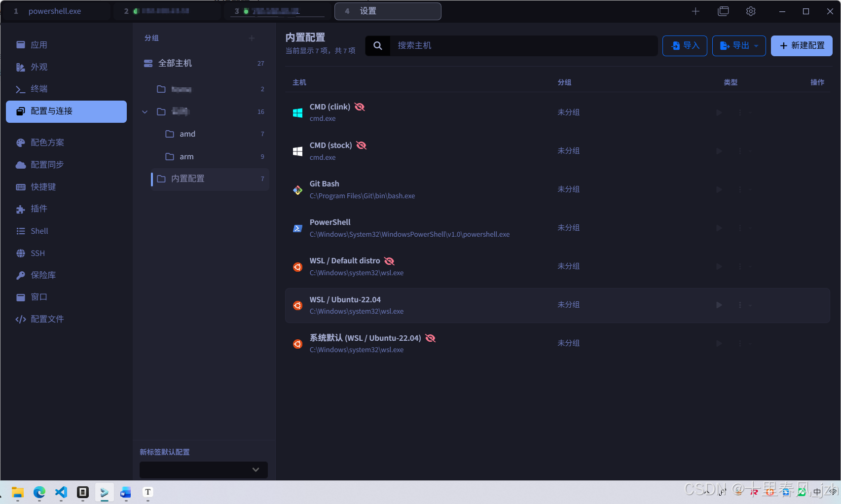Select the arm folder group
The width and height of the screenshot is (841, 504).
(214, 157)
